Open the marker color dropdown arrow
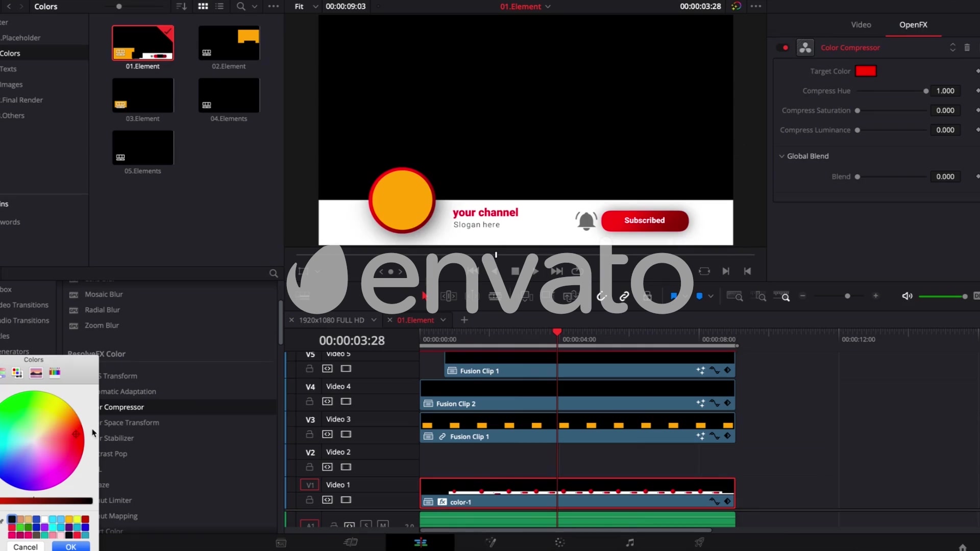 pos(710,296)
